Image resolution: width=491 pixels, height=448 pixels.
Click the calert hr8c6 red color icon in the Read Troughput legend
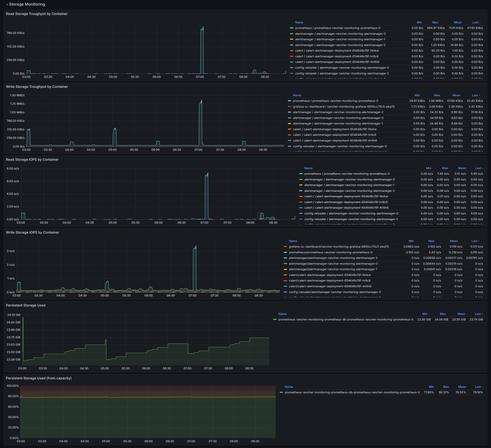(292, 57)
